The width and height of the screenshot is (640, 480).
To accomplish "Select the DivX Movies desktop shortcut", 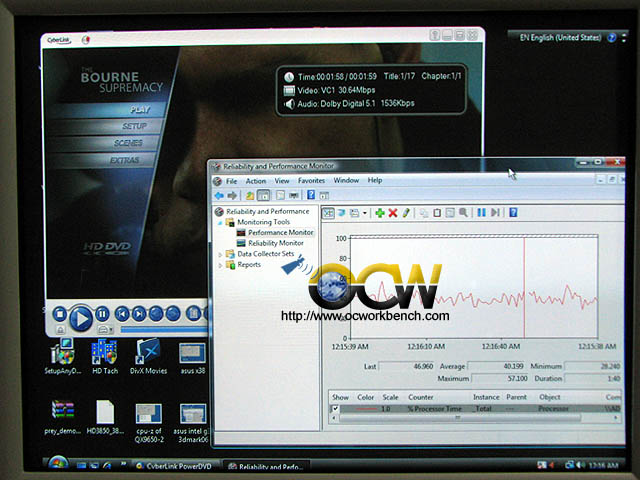I will 148,356.
